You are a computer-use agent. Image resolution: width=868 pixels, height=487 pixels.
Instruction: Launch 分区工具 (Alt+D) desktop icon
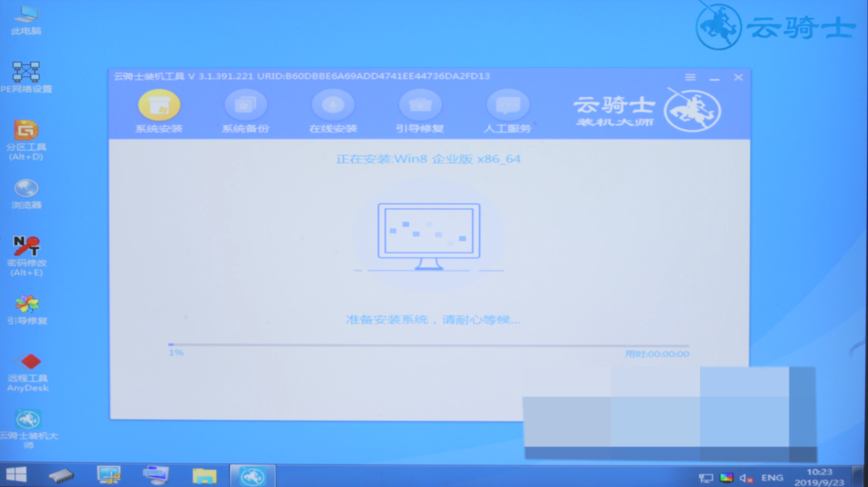[26, 140]
